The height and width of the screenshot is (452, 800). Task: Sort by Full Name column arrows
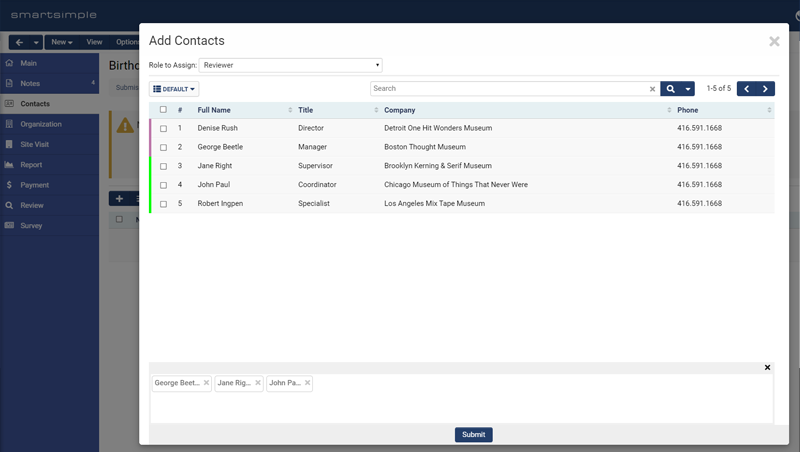tap(290, 110)
